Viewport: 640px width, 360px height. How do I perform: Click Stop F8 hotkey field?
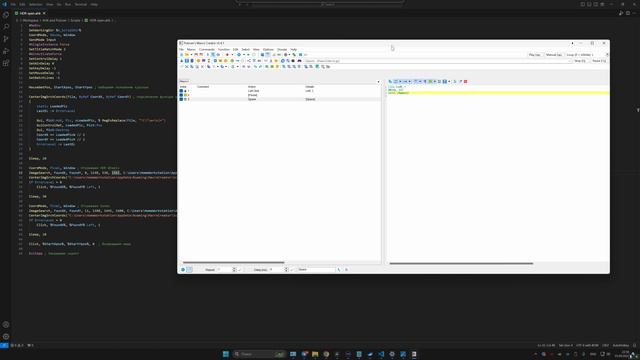tap(580, 61)
